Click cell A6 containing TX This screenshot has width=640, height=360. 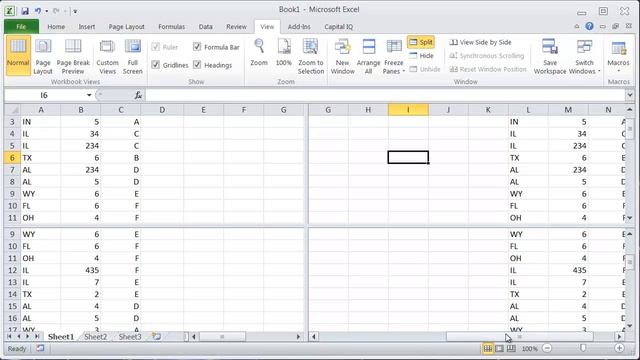pyautogui.click(x=40, y=158)
